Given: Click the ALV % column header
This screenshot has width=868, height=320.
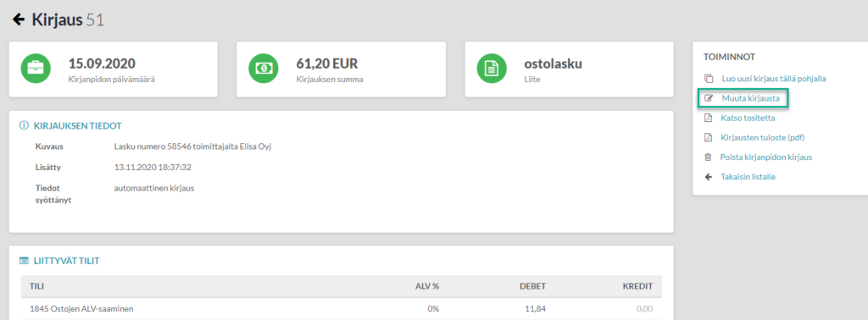Looking at the screenshot, I should click(x=427, y=286).
